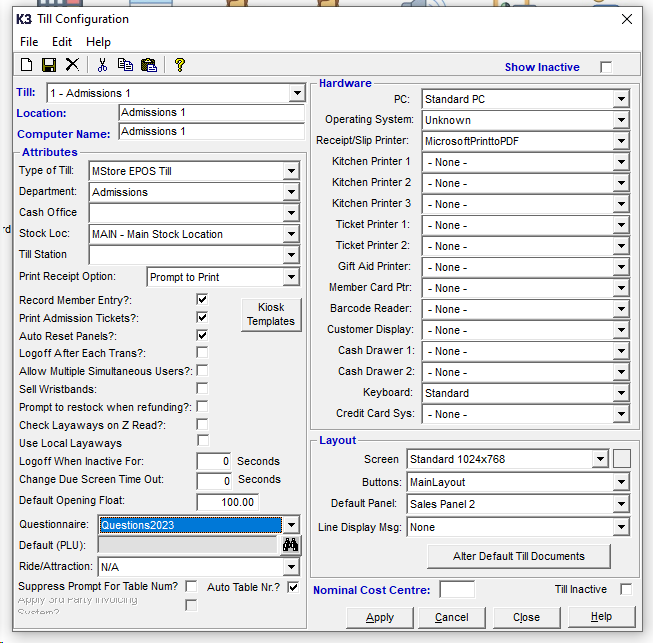Enable Check Layaways on Z Read checkbox
The image size is (653, 643).
click(x=202, y=424)
